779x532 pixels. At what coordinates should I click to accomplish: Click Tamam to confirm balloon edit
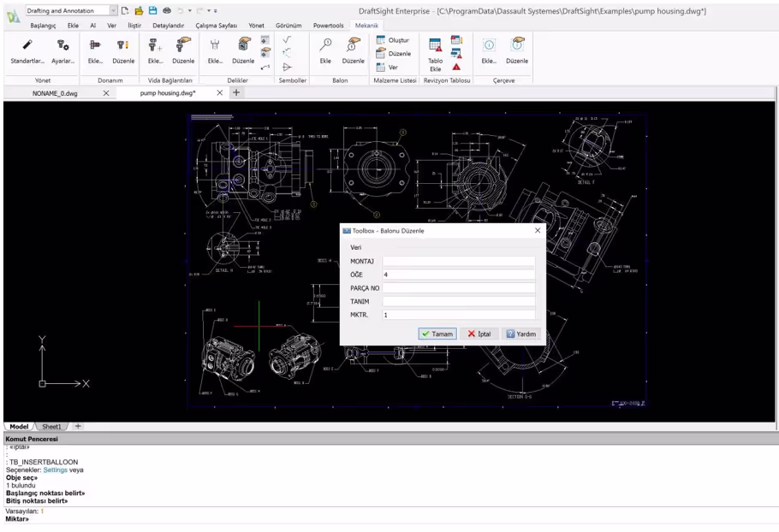[x=437, y=334]
